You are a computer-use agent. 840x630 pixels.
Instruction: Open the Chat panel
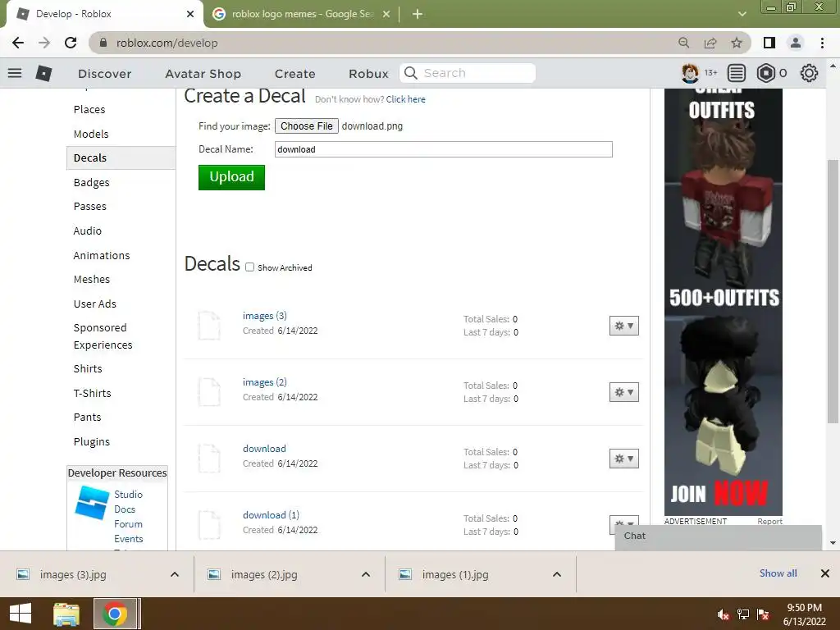pyautogui.click(x=719, y=536)
